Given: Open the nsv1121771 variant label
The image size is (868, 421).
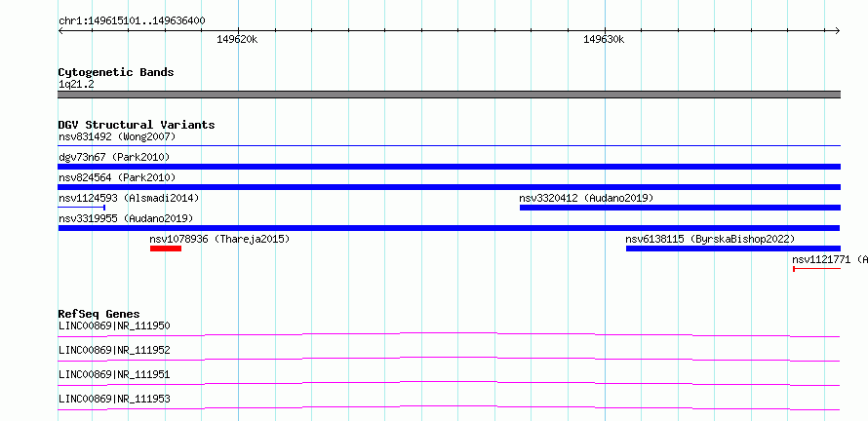Looking at the screenshot, I should click(x=830, y=259).
